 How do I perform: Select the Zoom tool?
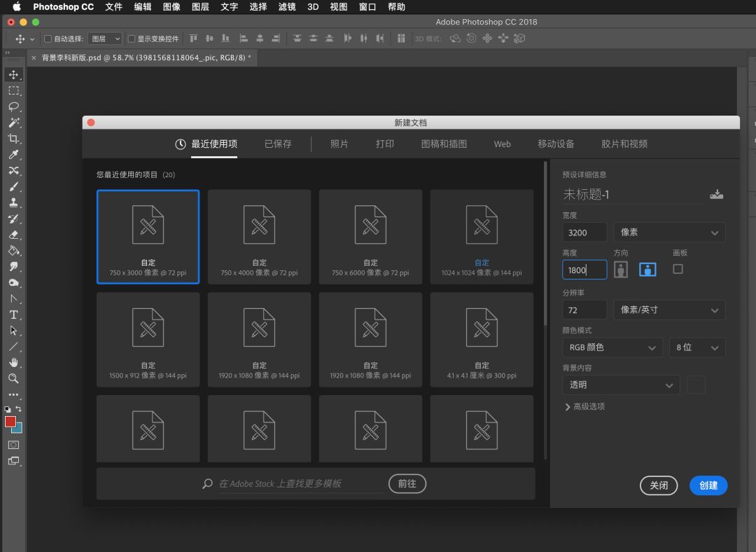pyautogui.click(x=13, y=378)
